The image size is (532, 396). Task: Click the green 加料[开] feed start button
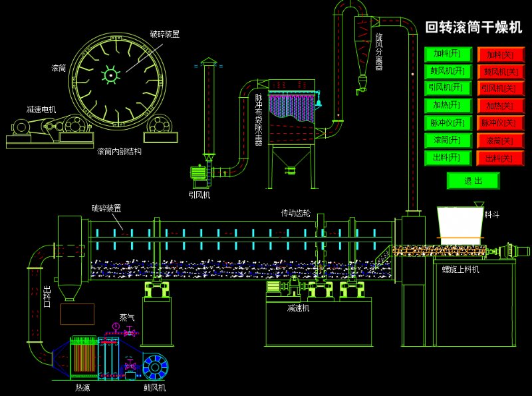point(448,54)
